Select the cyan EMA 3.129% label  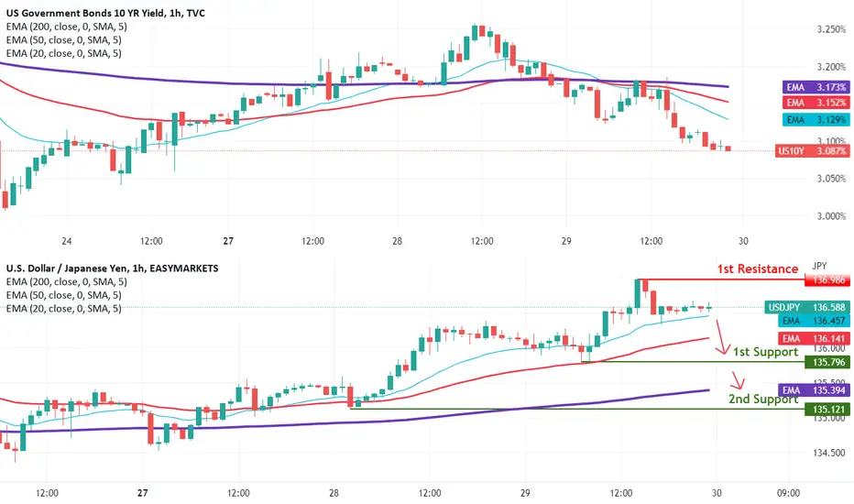pyautogui.click(x=816, y=119)
